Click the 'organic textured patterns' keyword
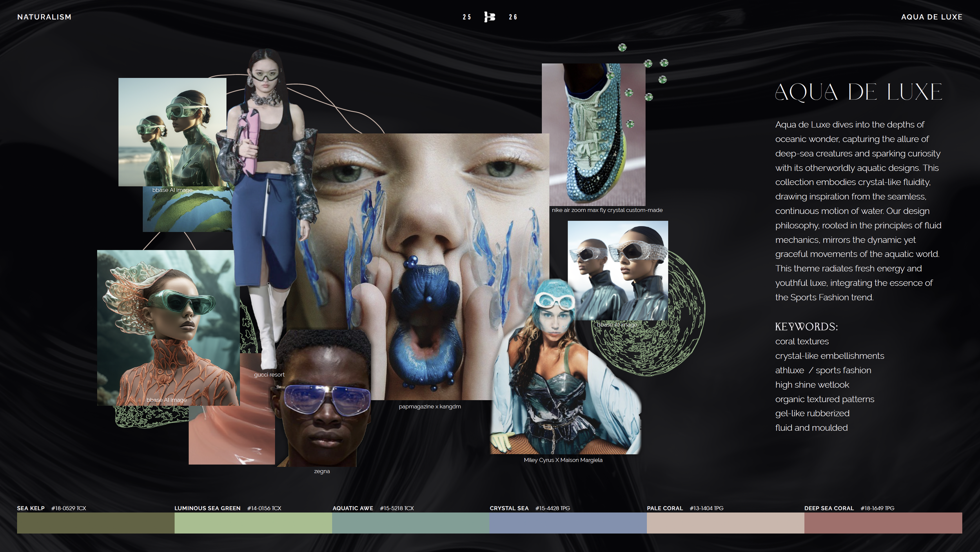The height and width of the screenshot is (552, 980). tap(825, 399)
